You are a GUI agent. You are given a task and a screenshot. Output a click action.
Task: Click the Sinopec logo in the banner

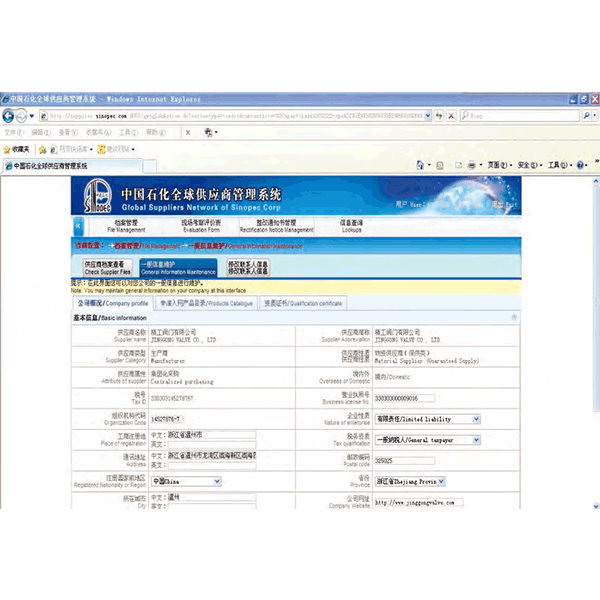click(98, 196)
